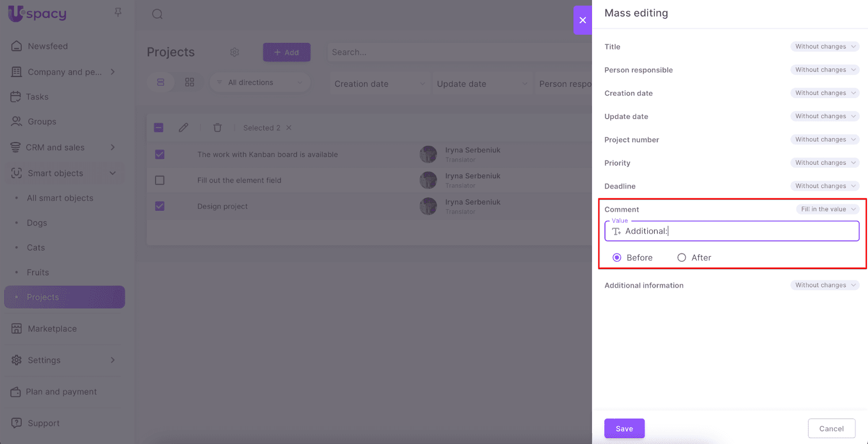This screenshot has width=868, height=444.
Task: Open the Priority Without changes dropdown
Action: pyautogui.click(x=825, y=163)
